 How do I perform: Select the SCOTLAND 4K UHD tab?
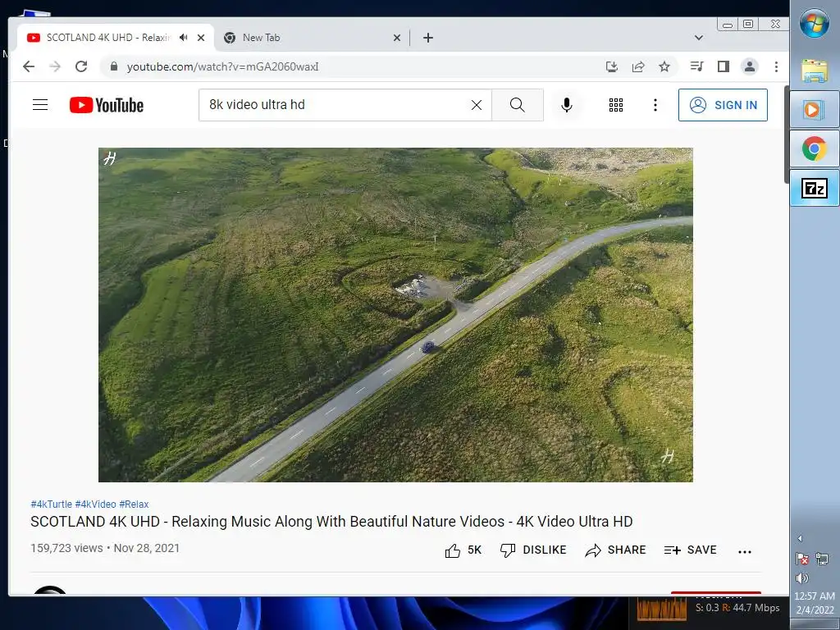point(108,38)
